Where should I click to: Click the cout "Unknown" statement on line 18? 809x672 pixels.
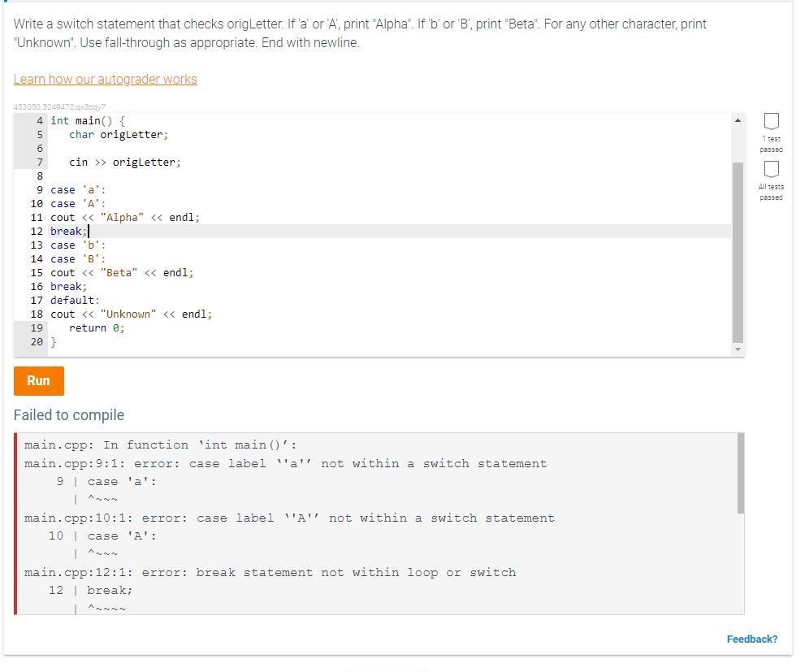coord(131,314)
